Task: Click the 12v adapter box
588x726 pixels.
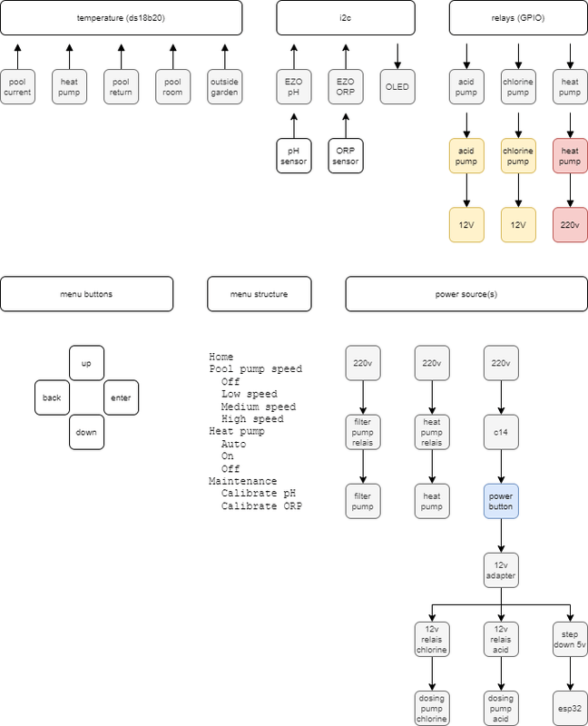Action: tap(501, 570)
